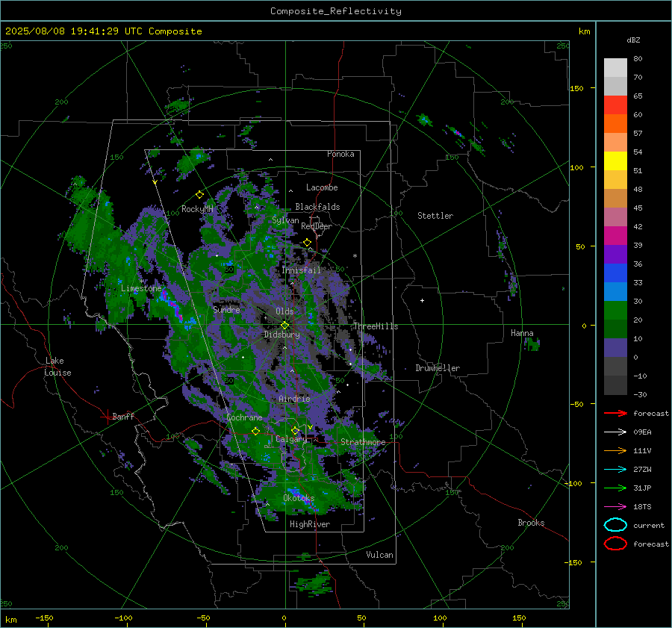Click the Red Deer label on map
672x628 pixels.
317,226
